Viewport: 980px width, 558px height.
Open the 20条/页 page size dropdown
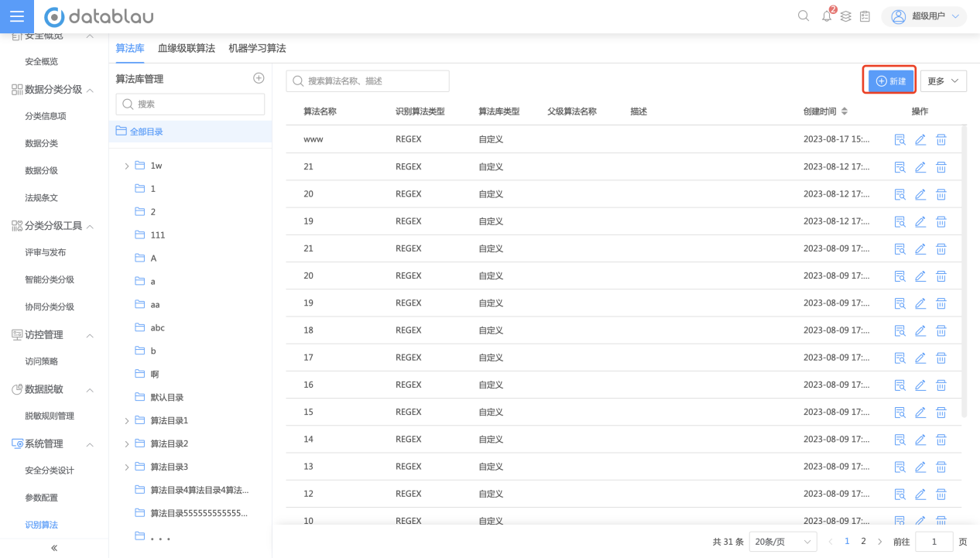[x=783, y=542]
